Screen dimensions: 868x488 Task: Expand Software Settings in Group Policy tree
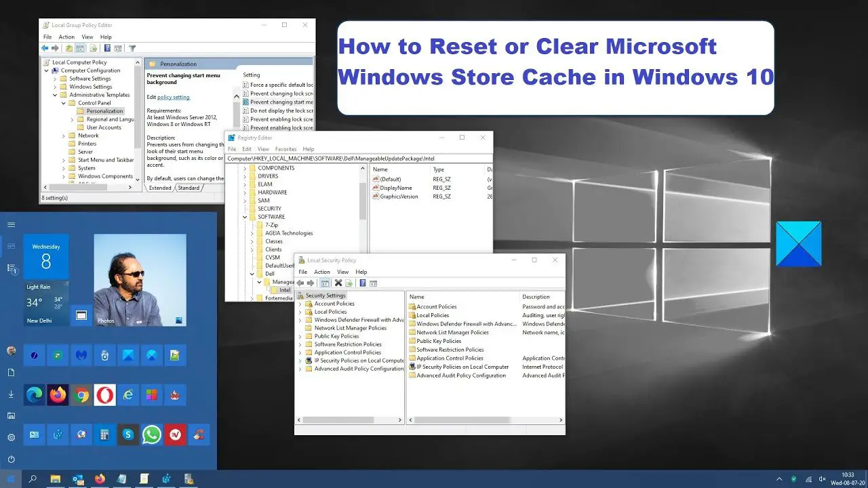point(55,79)
